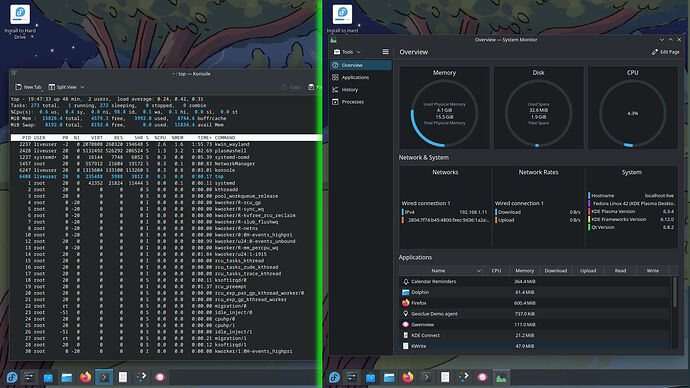Click the kwin_wayland process row in top
This screenshot has width=690, height=388.
165,144
